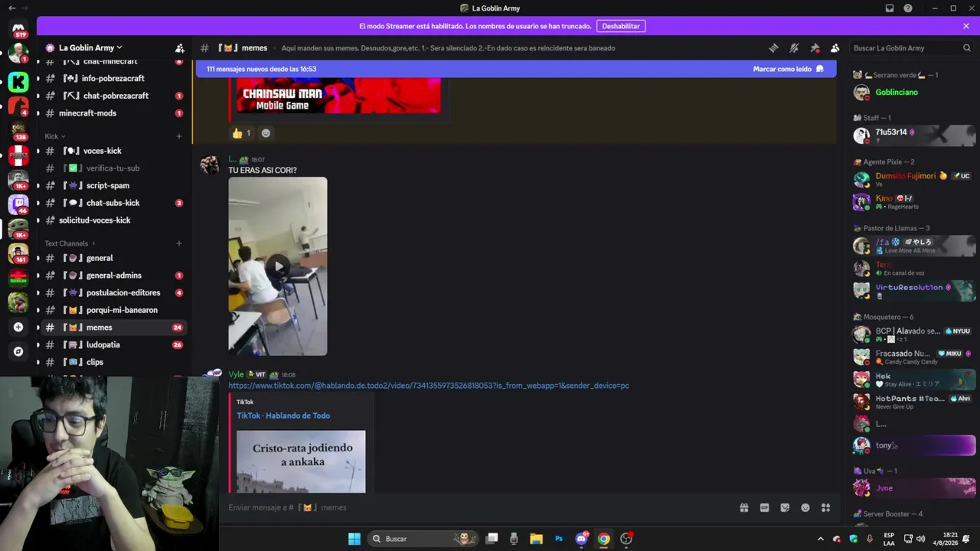
Task: Add reaction with the smiley icon
Action: 266,133
